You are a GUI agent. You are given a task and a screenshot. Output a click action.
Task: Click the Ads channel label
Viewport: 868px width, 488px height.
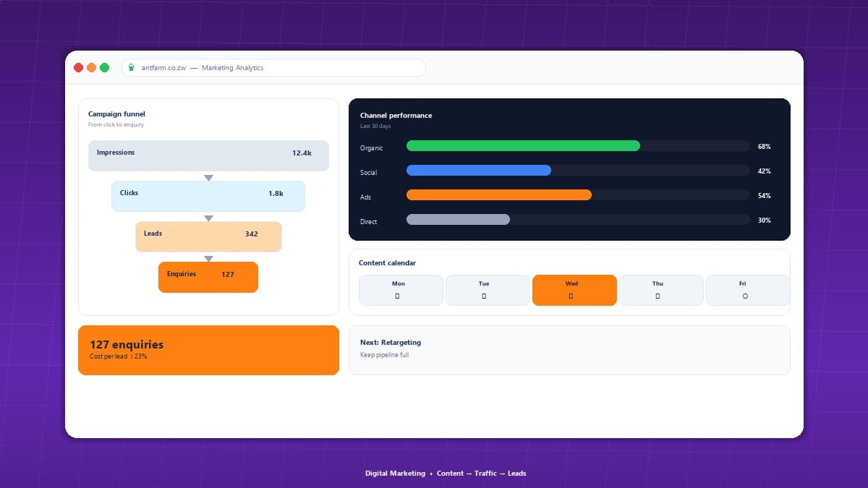[365, 197]
